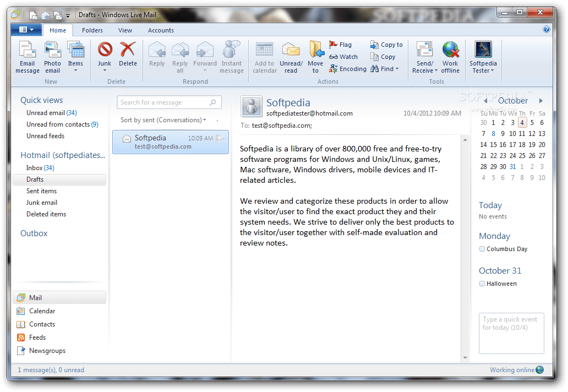
Task: Collapse the Hotmail account folder heading
Action: (x=63, y=155)
